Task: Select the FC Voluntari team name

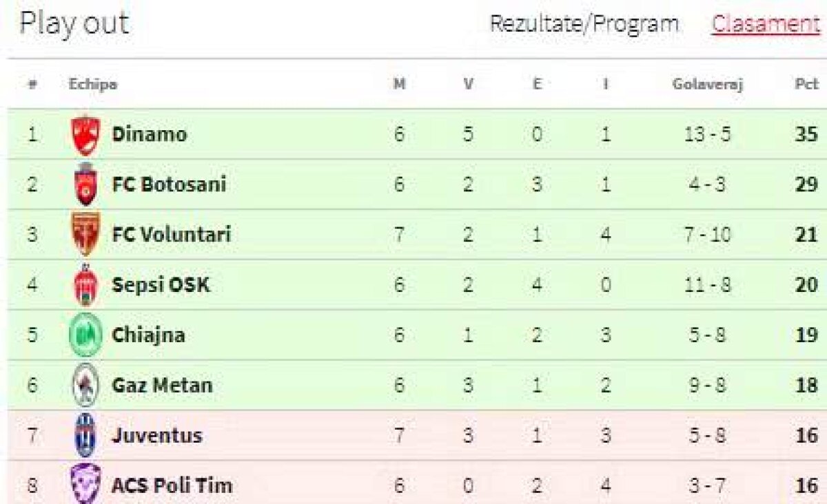Action: (x=171, y=235)
